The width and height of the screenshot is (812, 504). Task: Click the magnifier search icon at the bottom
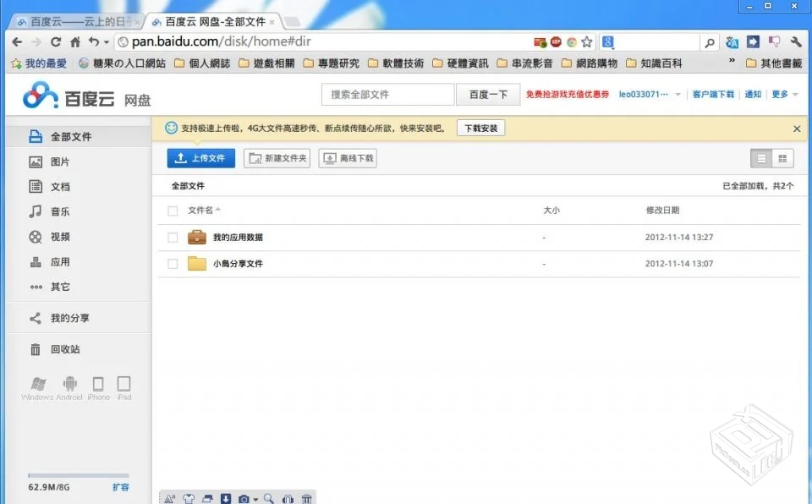(269, 498)
